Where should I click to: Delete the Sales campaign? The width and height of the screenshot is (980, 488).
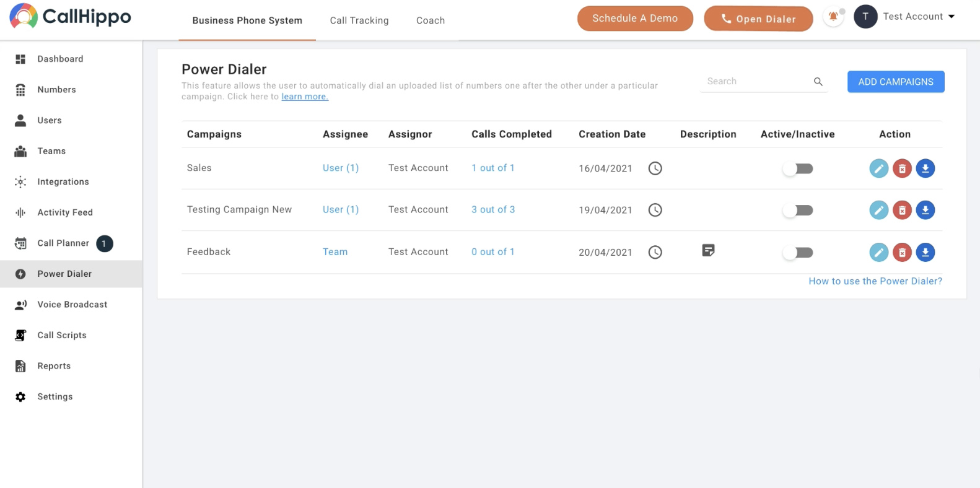click(x=902, y=168)
